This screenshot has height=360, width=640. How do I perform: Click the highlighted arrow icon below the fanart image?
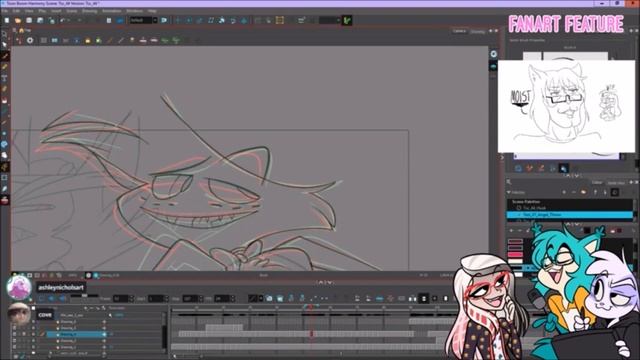(564, 168)
